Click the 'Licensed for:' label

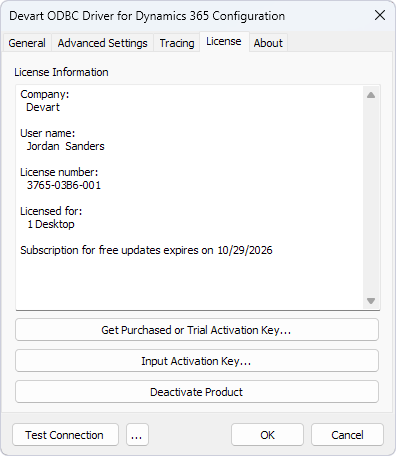[51, 211]
